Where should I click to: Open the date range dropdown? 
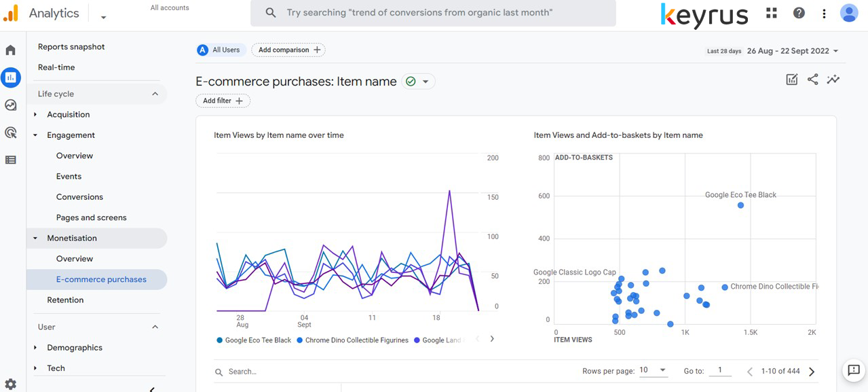[792, 51]
